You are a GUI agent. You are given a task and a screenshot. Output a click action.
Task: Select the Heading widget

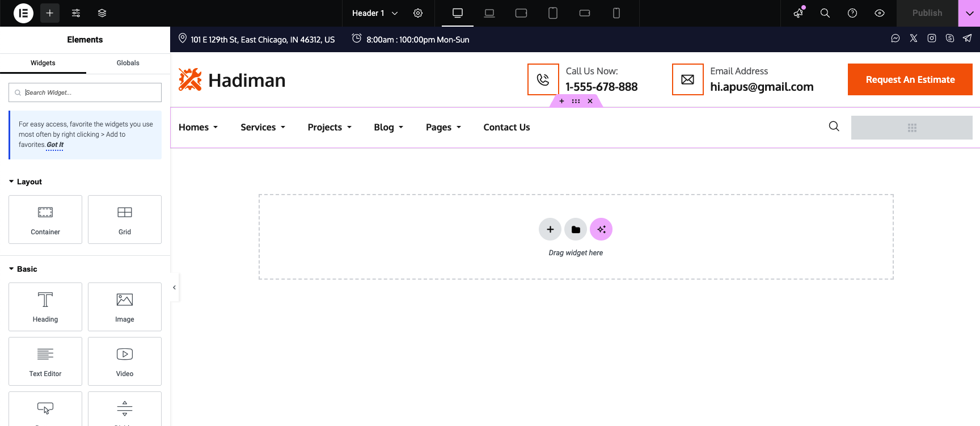point(45,307)
